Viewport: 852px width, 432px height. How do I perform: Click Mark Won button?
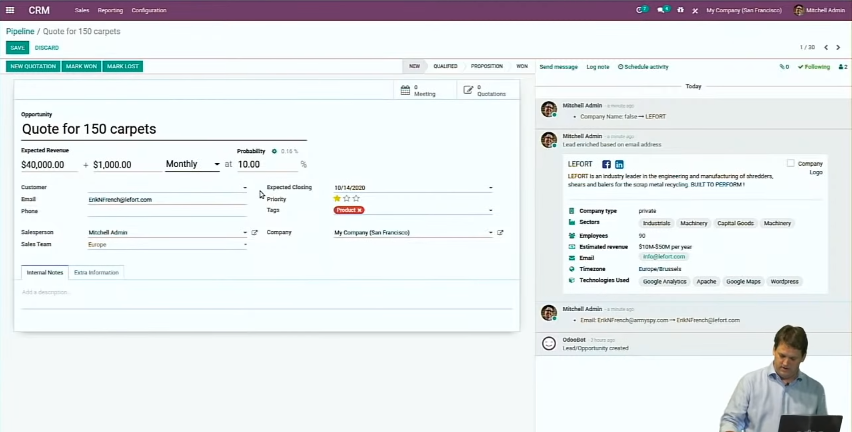pyautogui.click(x=82, y=66)
